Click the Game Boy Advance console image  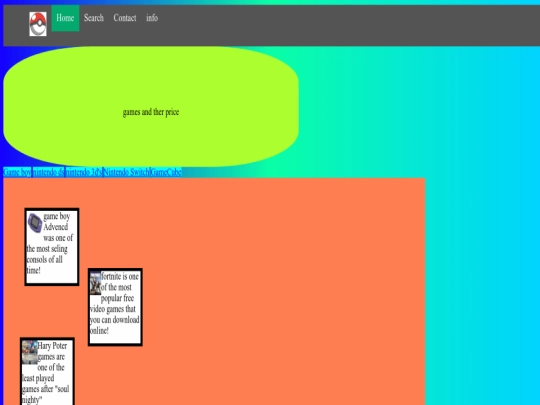35,222
